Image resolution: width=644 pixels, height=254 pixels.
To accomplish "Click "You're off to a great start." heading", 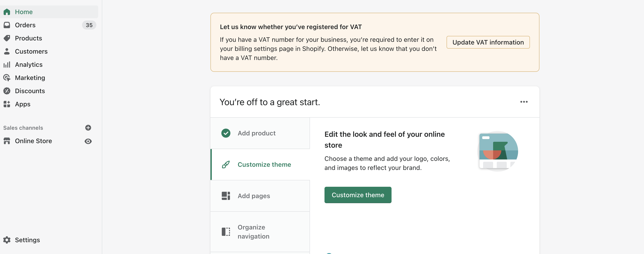I will [270, 102].
